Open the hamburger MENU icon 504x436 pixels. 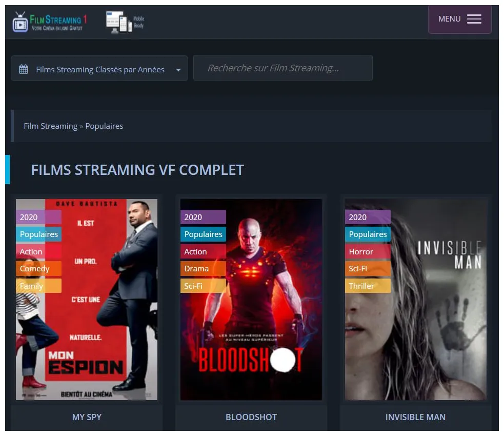click(x=473, y=18)
